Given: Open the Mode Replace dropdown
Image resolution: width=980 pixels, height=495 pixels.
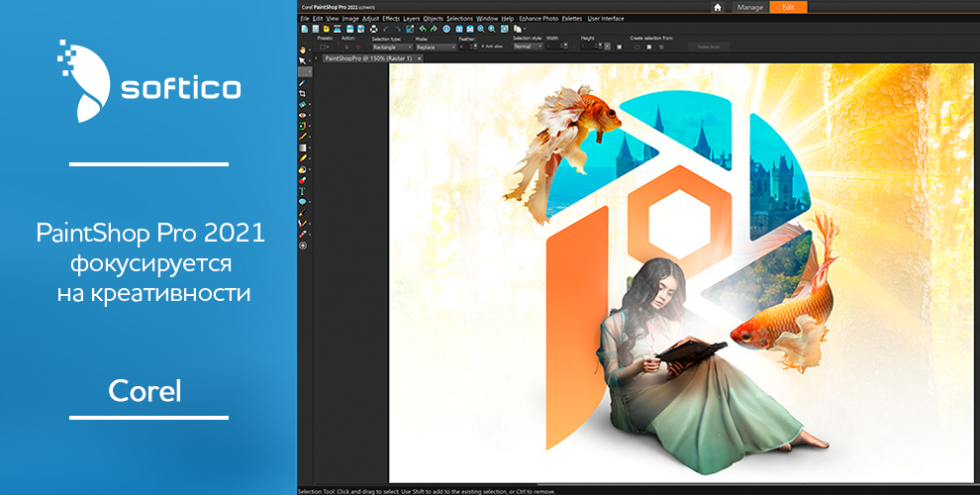Looking at the screenshot, I should 436,47.
